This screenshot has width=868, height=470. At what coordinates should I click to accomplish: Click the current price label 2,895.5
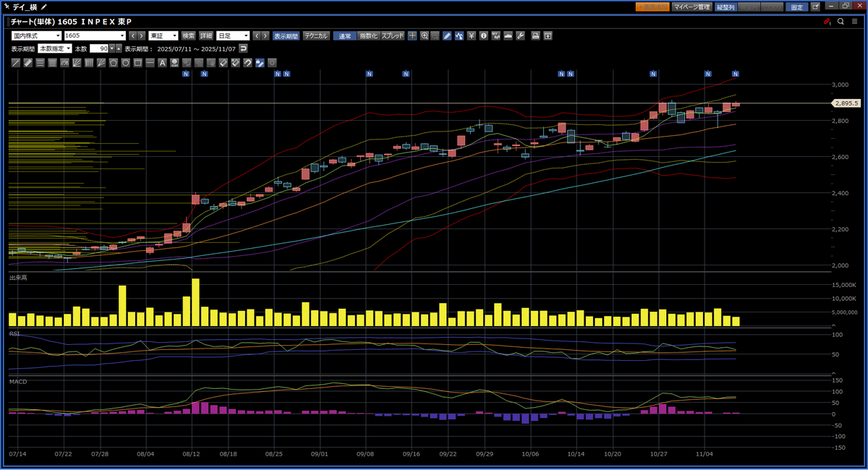[x=846, y=103]
